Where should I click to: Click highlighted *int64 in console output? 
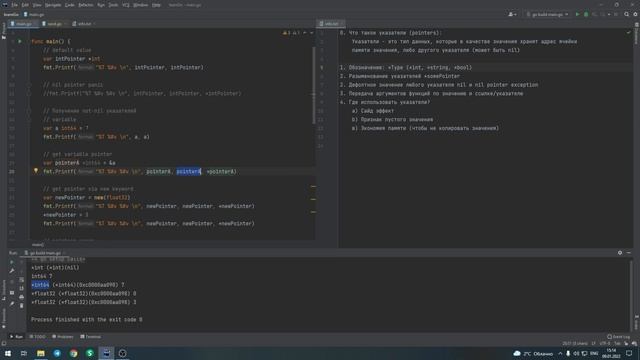click(40, 285)
